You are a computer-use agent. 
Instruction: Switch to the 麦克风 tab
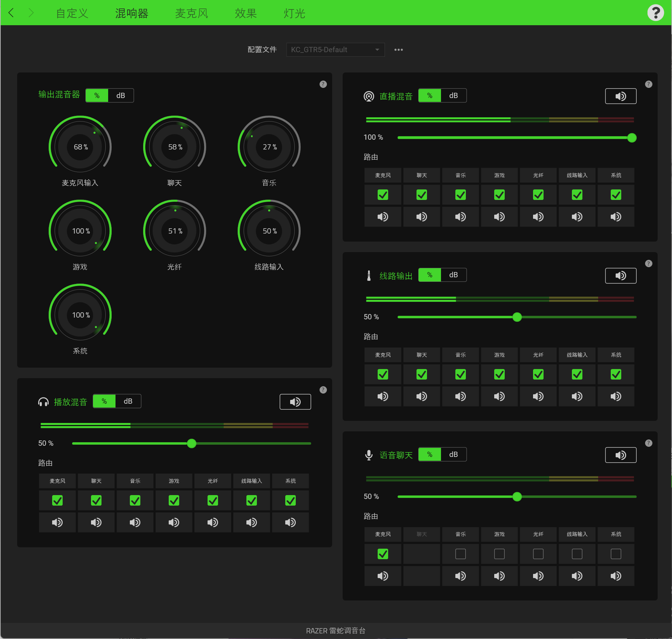click(x=191, y=13)
